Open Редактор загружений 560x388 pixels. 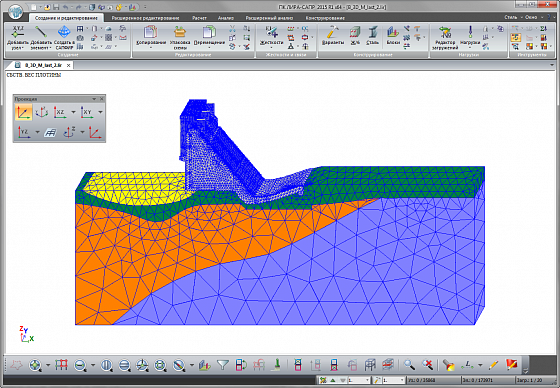(x=445, y=38)
